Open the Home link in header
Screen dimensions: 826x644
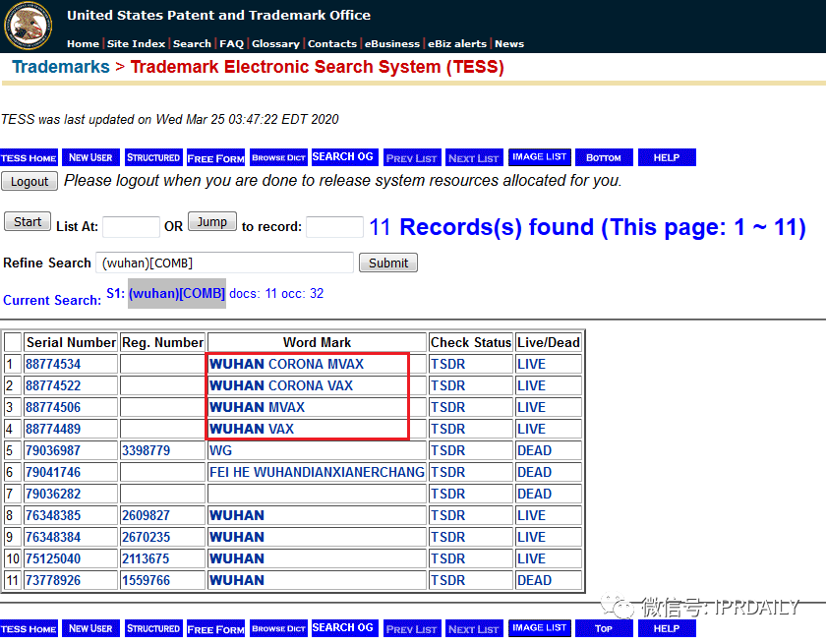(83, 43)
